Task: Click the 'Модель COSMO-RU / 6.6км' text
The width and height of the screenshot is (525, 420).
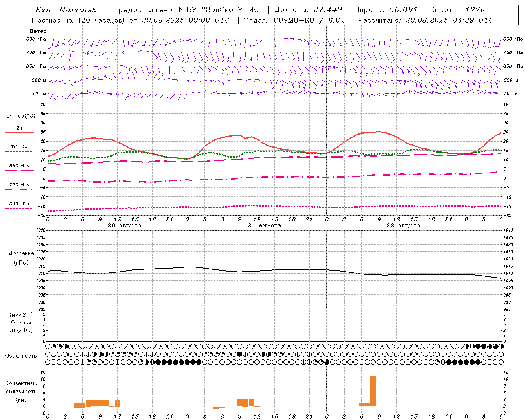Action: click(295, 20)
